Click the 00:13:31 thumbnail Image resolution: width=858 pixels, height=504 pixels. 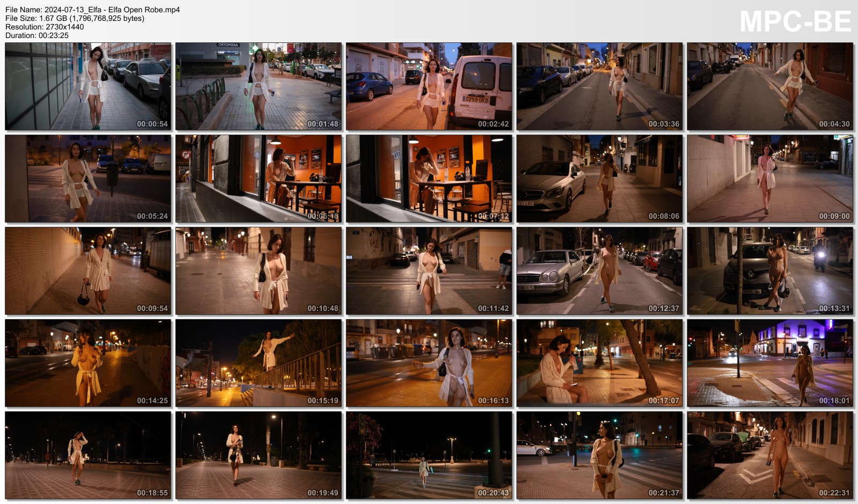click(x=770, y=271)
